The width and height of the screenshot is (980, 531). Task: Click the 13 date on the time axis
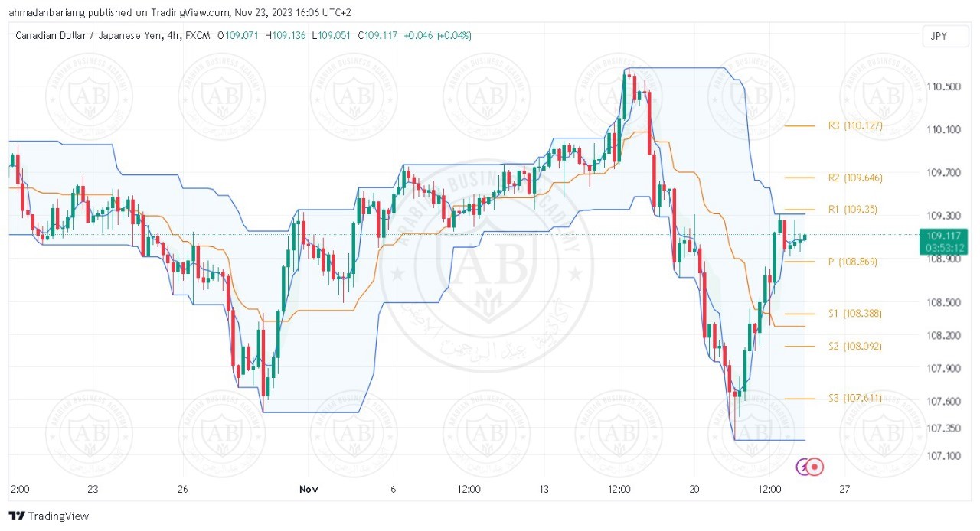[x=544, y=488]
